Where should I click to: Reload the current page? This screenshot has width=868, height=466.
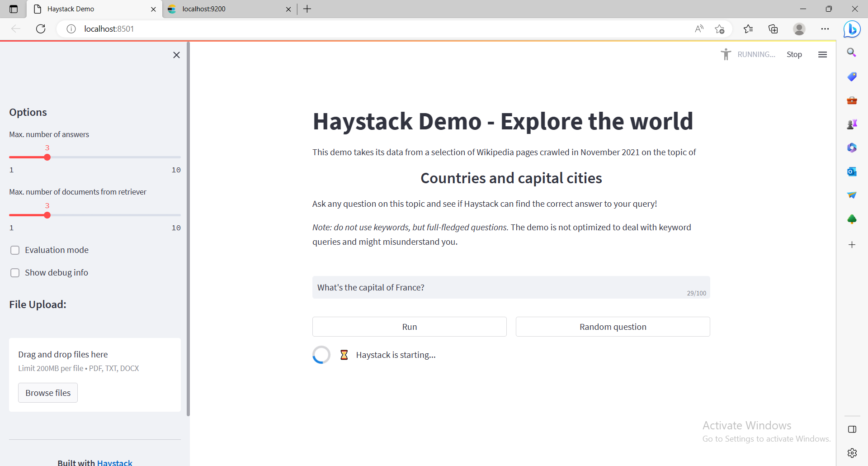[x=41, y=29]
